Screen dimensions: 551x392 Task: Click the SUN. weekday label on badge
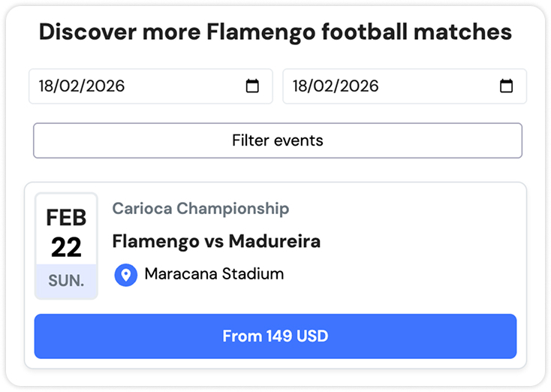click(66, 282)
